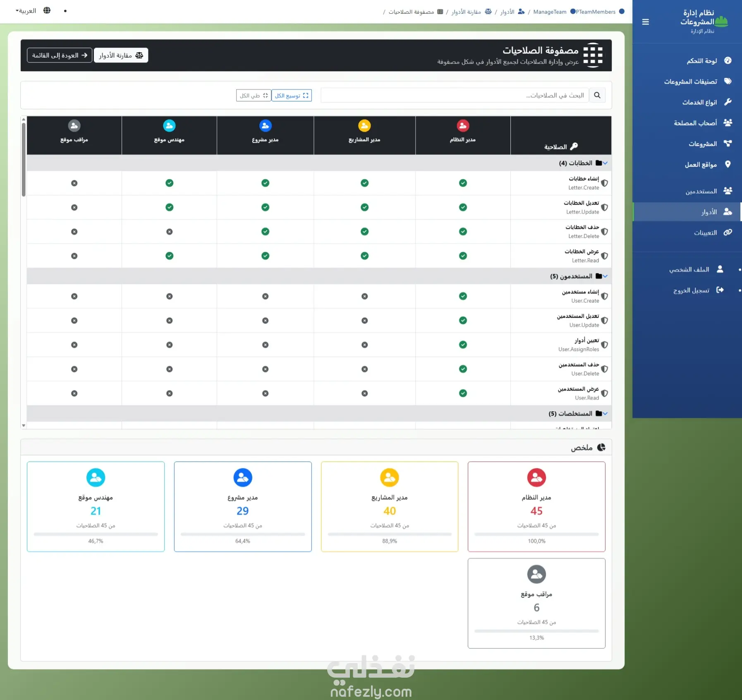Click the red مدير النظام icon in table header

[x=463, y=125]
